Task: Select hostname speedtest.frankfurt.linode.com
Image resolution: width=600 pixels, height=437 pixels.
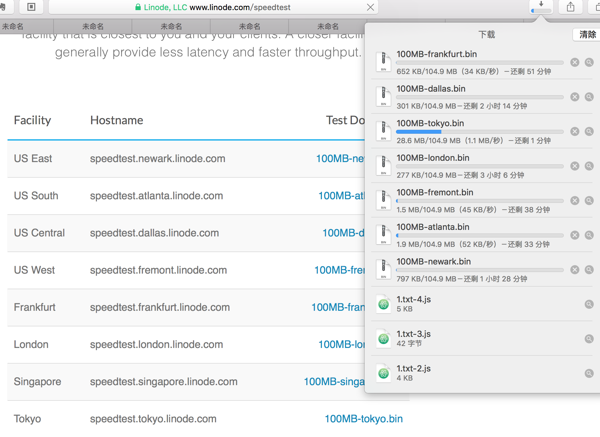Action: pyautogui.click(x=160, y=307)
